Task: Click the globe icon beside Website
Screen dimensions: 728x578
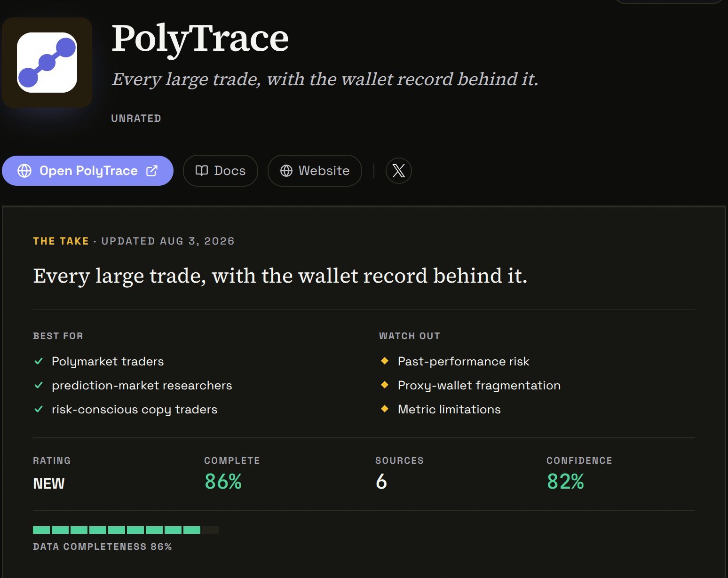Action: click(x=286, y=171)
